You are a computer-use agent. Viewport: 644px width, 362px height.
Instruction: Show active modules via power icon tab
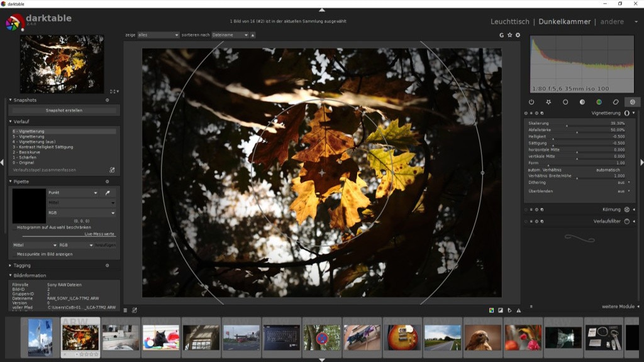pyautogui.click(x=531, y=102)
